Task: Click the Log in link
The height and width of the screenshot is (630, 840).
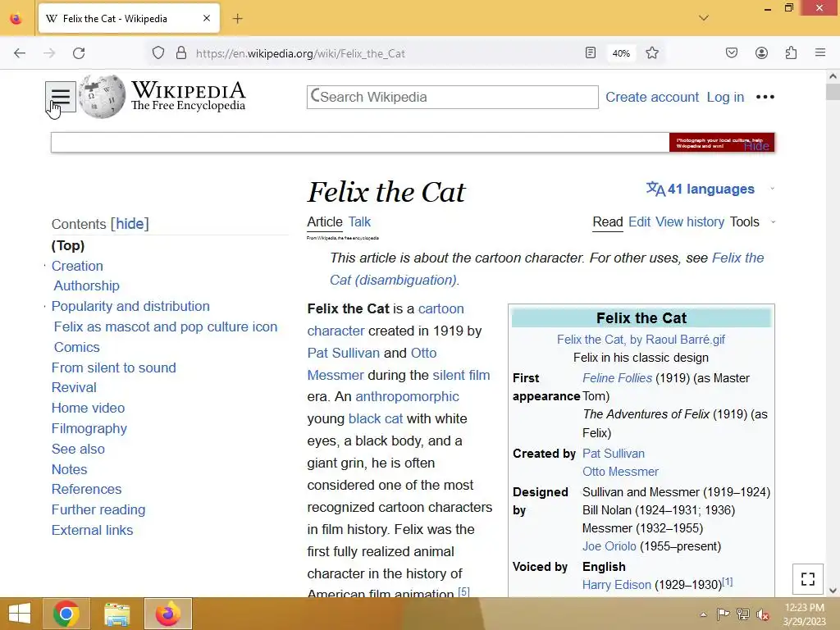Action: point(725,97)
